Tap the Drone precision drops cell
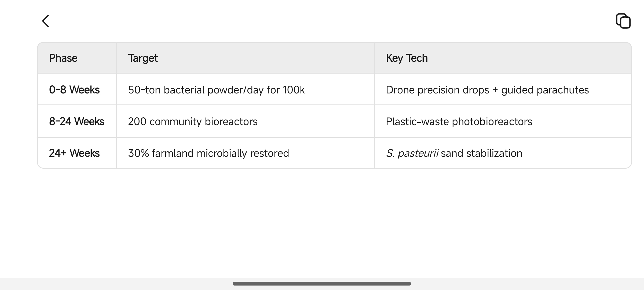This screenshot has width=644, height=290. coord(503,89)
